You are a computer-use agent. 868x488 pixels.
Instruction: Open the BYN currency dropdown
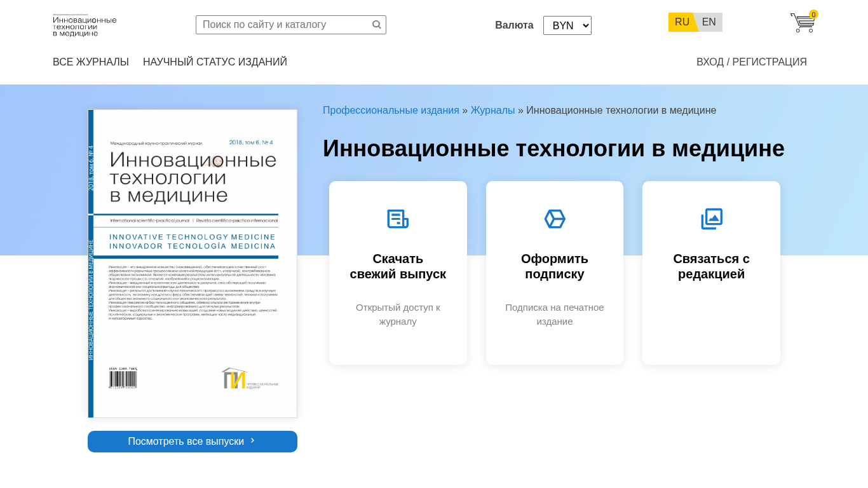567,25
